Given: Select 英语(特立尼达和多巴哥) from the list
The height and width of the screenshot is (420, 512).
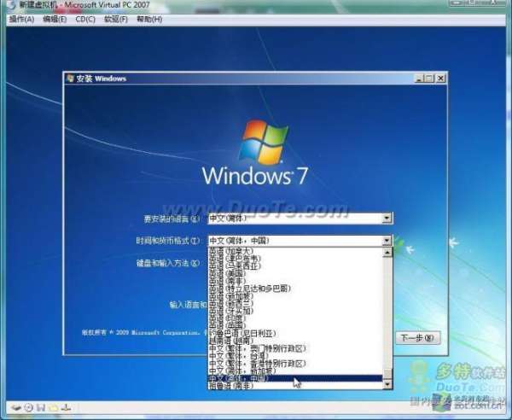Looking at the screenshot, I should [x=295, y=289].
